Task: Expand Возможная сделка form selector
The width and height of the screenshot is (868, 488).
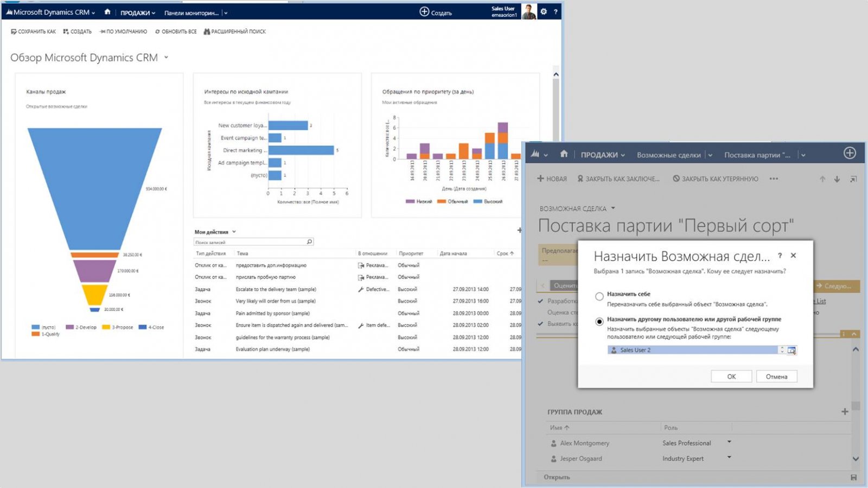Action: 613,208
